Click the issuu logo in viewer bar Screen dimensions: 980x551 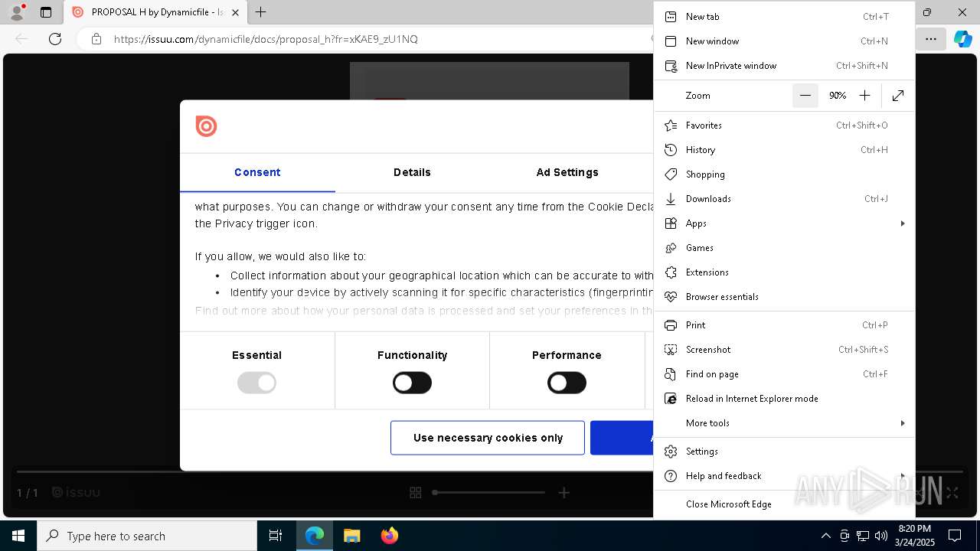76,493
